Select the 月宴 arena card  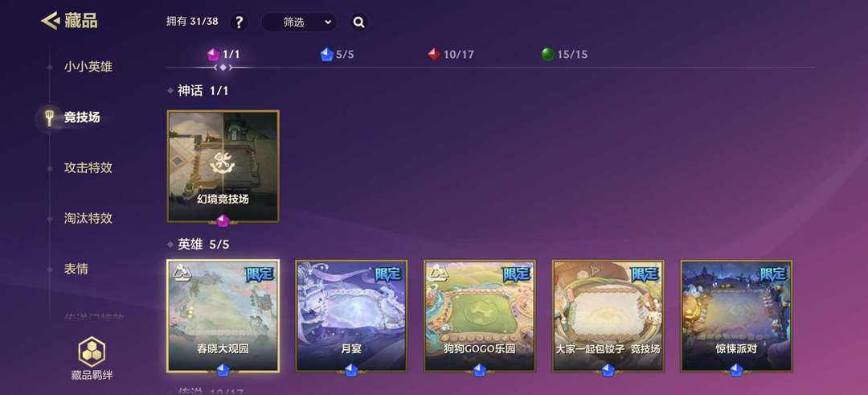[x=351, y=316]
